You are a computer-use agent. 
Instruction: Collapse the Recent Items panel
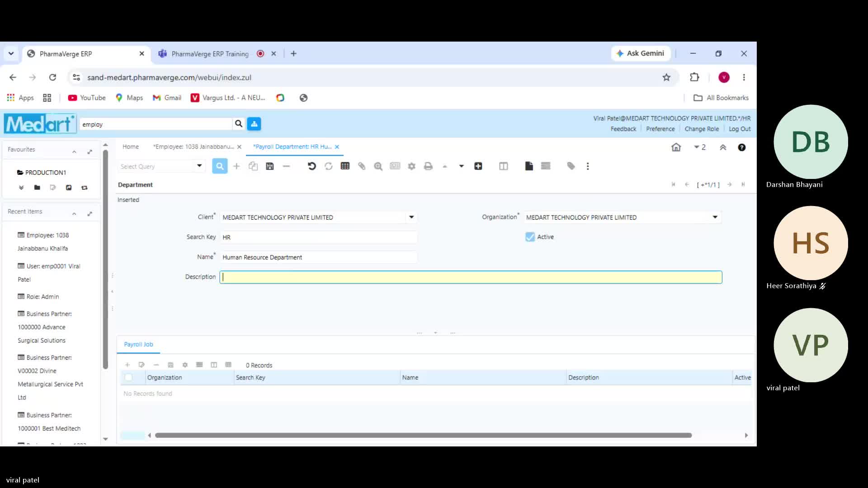point(74,213)
